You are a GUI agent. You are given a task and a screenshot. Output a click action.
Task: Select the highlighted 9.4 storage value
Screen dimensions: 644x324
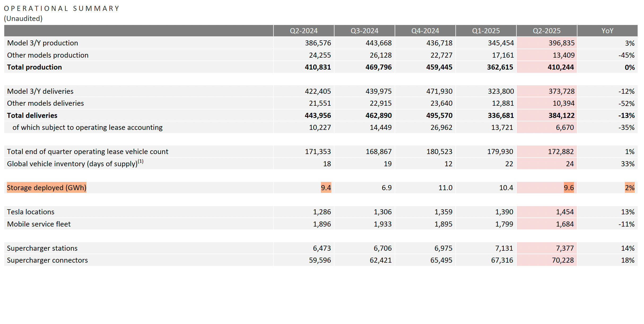click(326, 188)
